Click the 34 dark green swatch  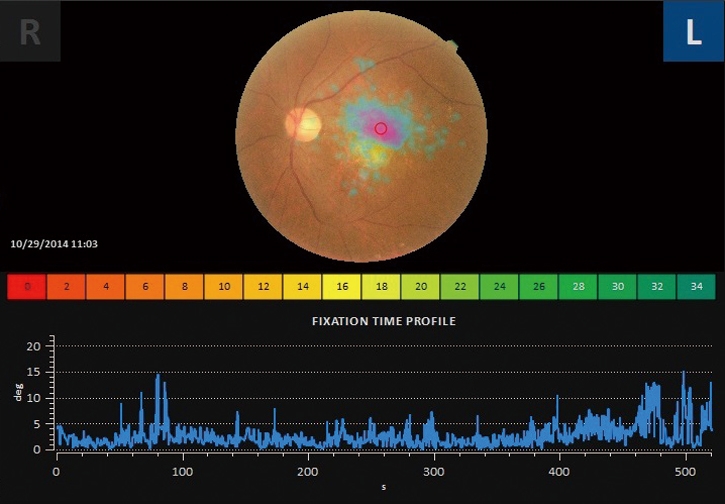point(696,287)
